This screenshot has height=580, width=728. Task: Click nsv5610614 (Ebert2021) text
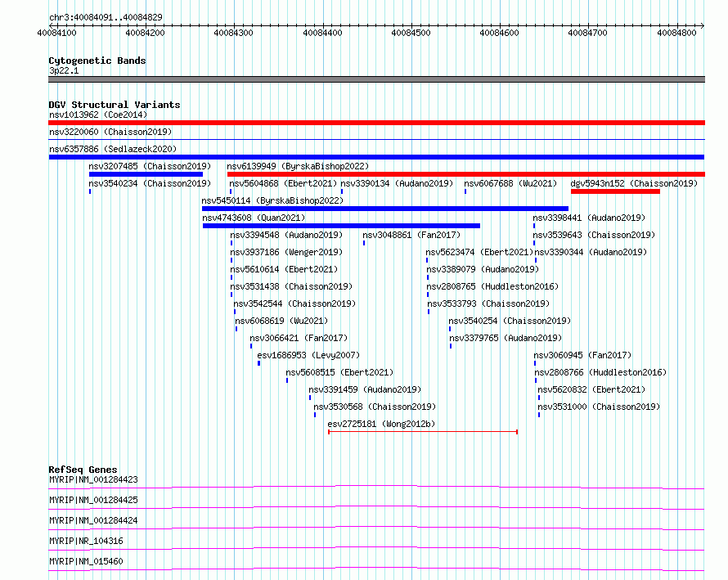click(284, 269)
